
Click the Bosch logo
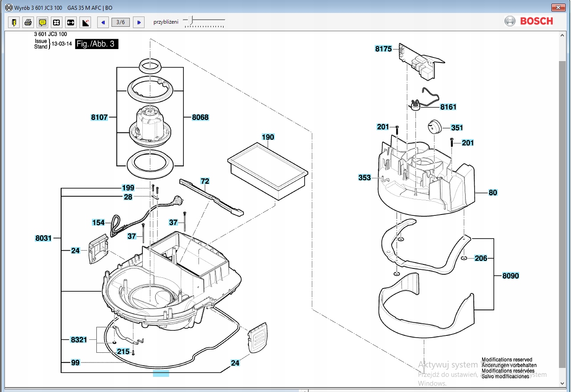click(x=529, y=21)
